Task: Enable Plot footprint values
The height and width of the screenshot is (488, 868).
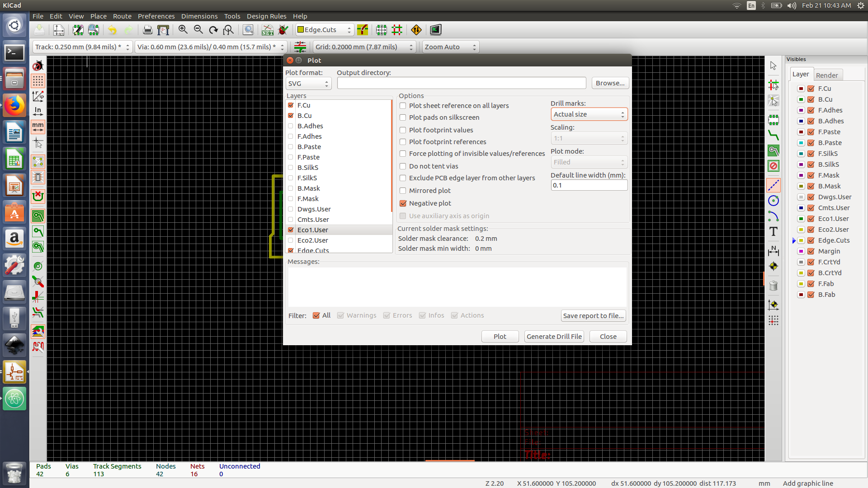Action: [x=403, y=130]
